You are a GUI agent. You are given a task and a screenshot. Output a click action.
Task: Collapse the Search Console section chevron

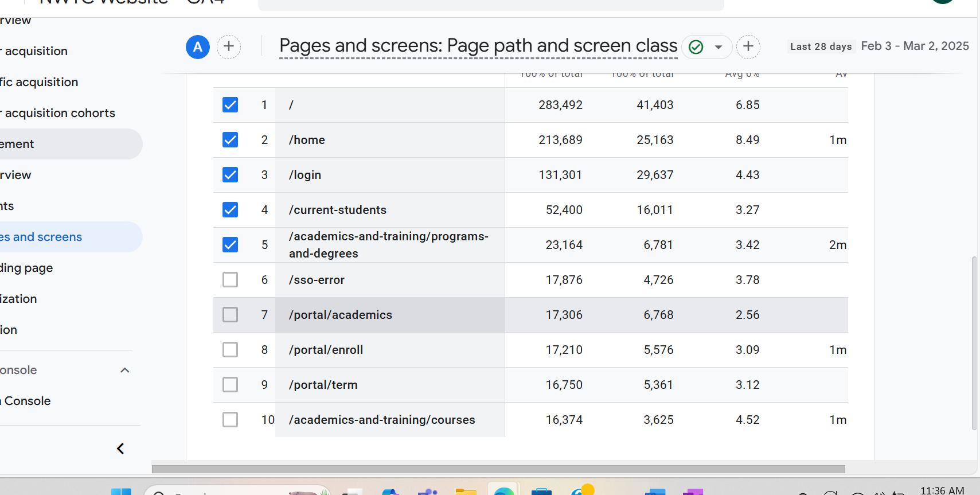(125, 371)
